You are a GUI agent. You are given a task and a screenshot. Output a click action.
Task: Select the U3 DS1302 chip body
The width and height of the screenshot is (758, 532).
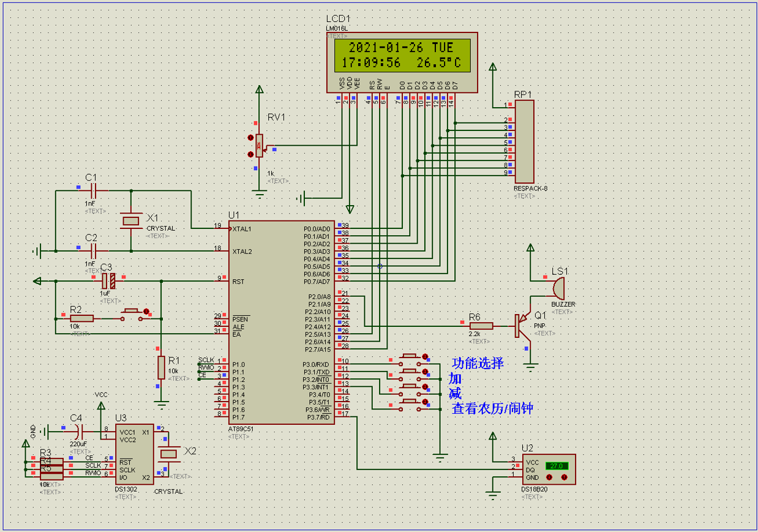coord(135,455)
